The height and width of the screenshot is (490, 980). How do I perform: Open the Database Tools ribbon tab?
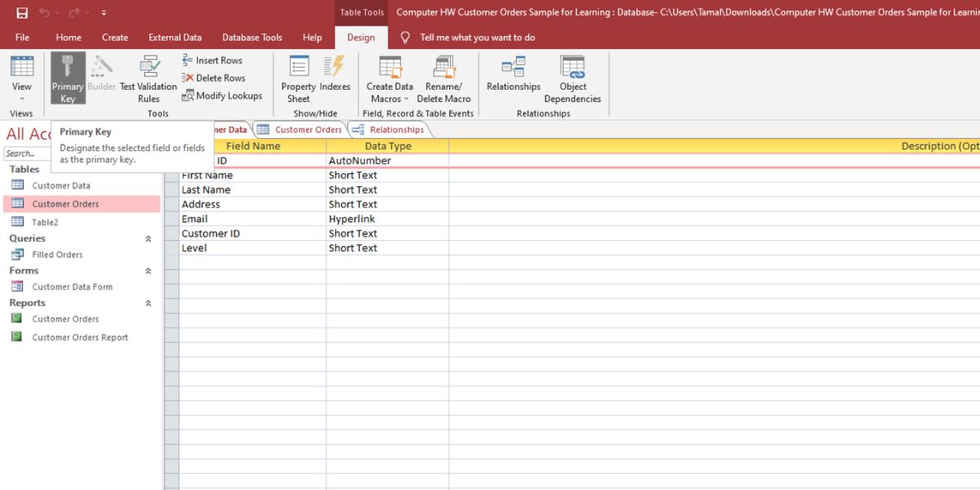coord(252,38)
